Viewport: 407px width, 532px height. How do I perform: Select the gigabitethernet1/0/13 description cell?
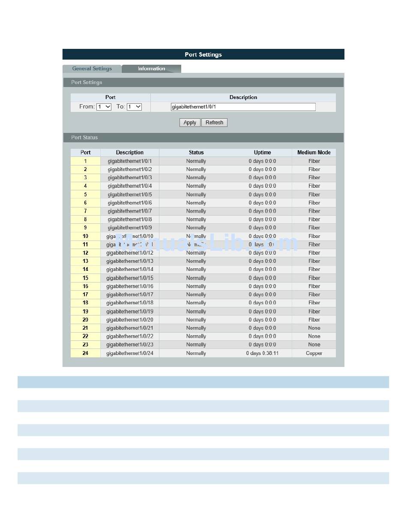coord(130,261)
